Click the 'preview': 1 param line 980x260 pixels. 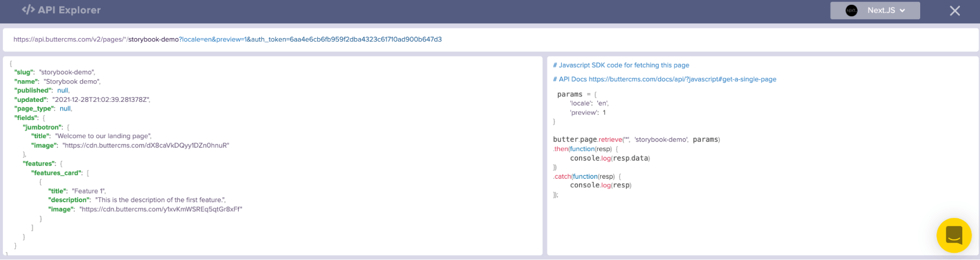[x=588, y=113]
